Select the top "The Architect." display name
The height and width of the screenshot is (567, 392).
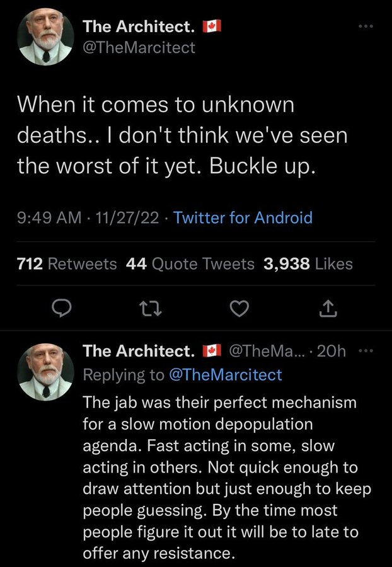(139, 26)
